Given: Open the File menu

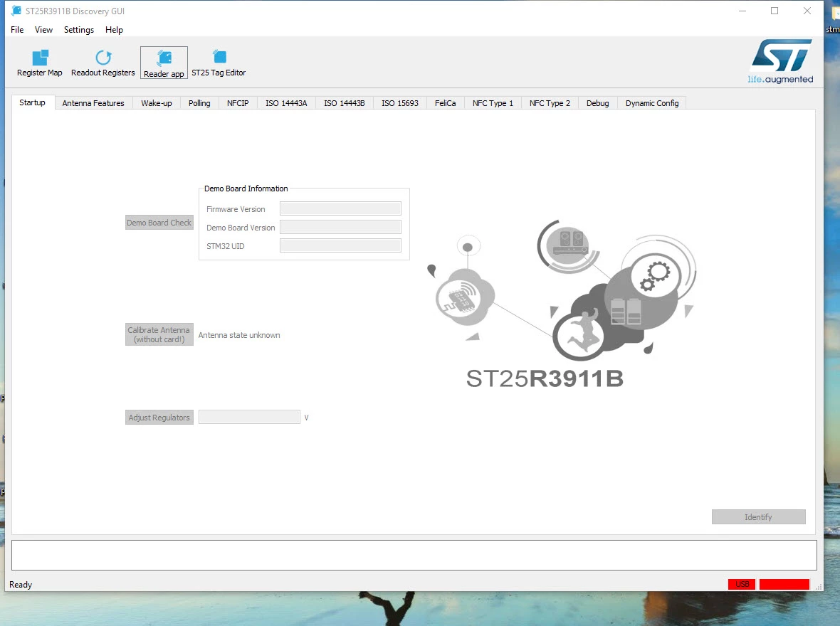Looking at the screenshot, I should coord(17,30).
